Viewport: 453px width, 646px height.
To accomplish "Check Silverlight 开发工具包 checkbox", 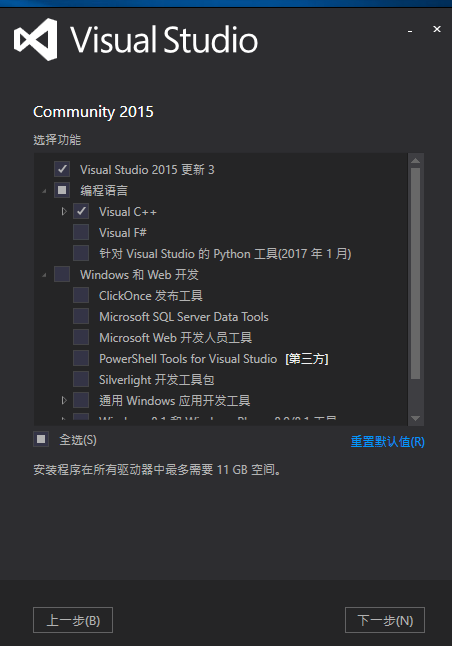I will point(81,379).
